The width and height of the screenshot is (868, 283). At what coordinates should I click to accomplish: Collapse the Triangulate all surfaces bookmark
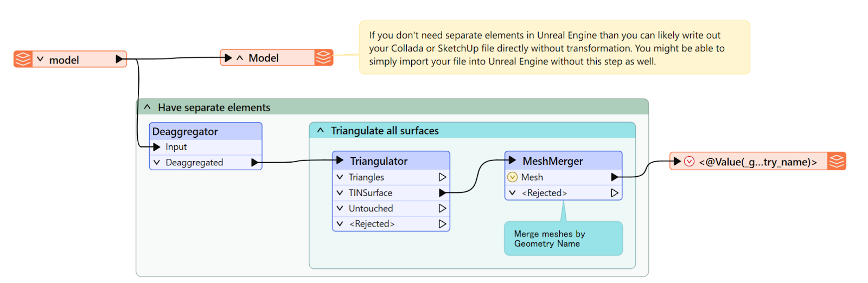(320, 131)
